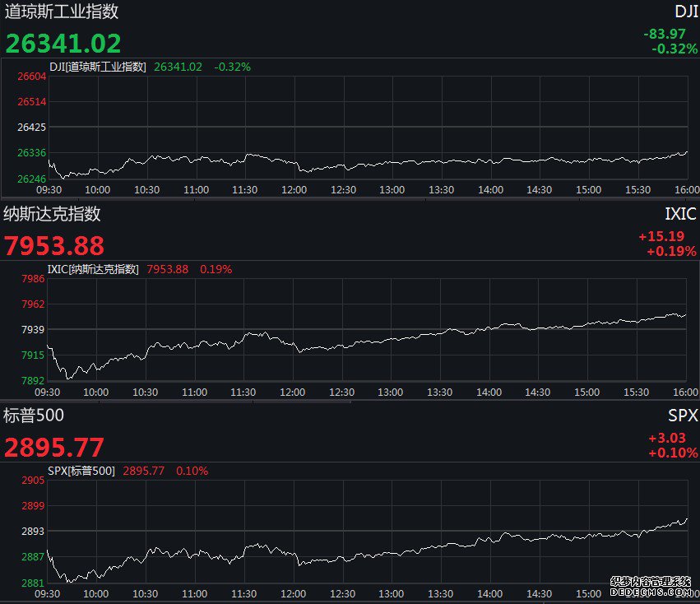The height and width of the screenshot is (604, 700).
Task: Click the Nasdaq y-axis label 7939
Action: pos(33,330)
